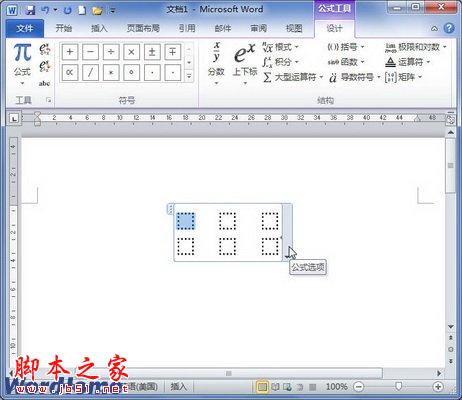Switch to the 视图 (View) tab
This screenshot has width=462, height=400.
click(294, 29)
